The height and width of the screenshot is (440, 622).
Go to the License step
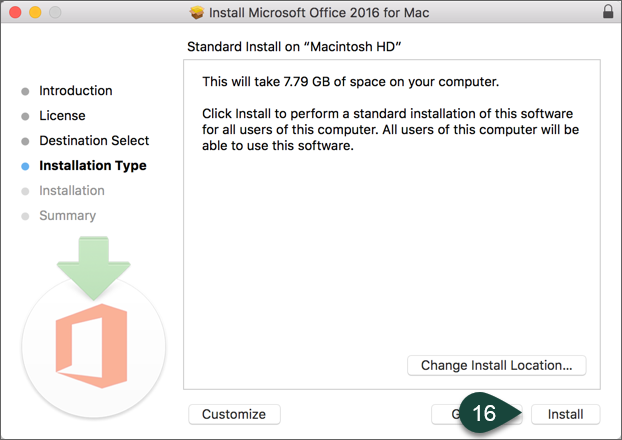coord(62,116)
